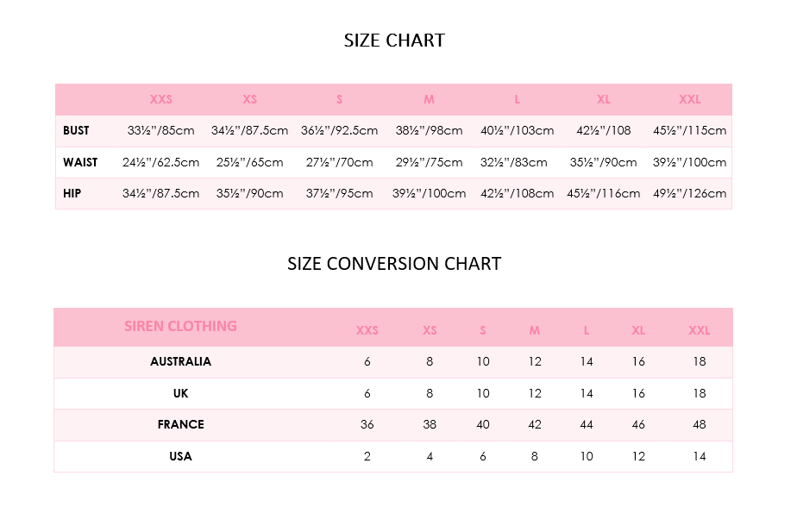The width and height of the screenshot is (797, 532).
Task: Select the XL header in conversion chart
Action: (x=638, y=330)
